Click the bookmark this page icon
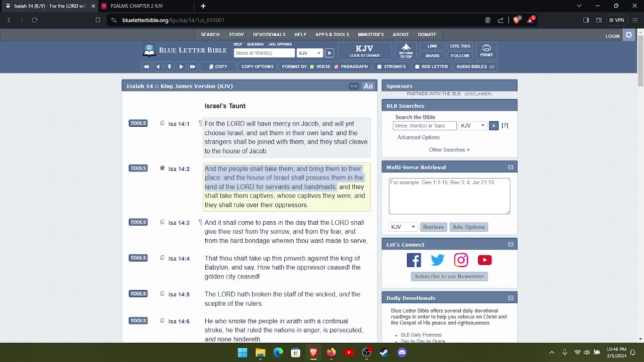This screenshot has height=362, width=644. click(x=98, y=20)
